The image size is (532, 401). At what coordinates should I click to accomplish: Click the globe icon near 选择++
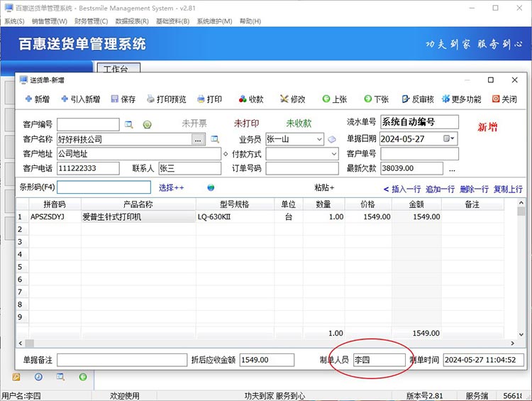coord(211,187)
